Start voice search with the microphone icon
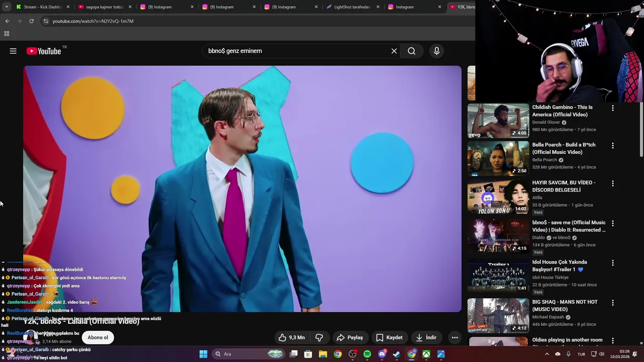This screenshot has height=362, width=644. [437, 51]
